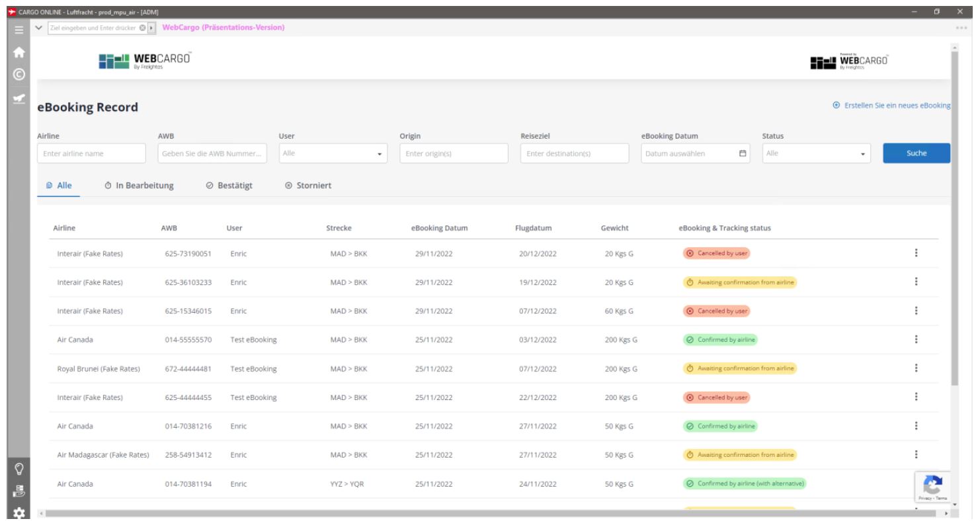Click the Reiseziel destination input field
980x521 pixels.
click(x=575, y=153)
